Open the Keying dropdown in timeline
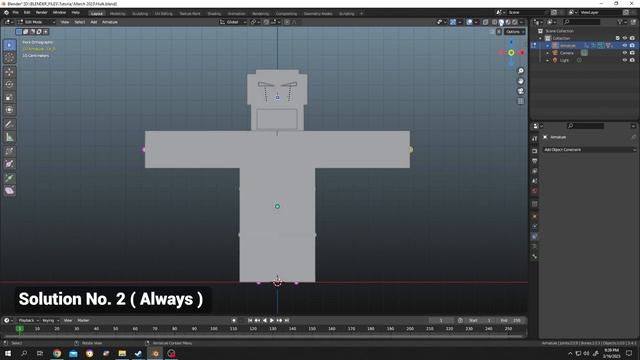640x360 pixels. tap(51, 320)
